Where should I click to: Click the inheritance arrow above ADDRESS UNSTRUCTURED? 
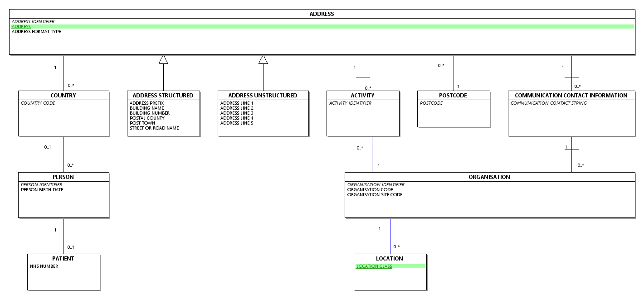coord(263,59)
